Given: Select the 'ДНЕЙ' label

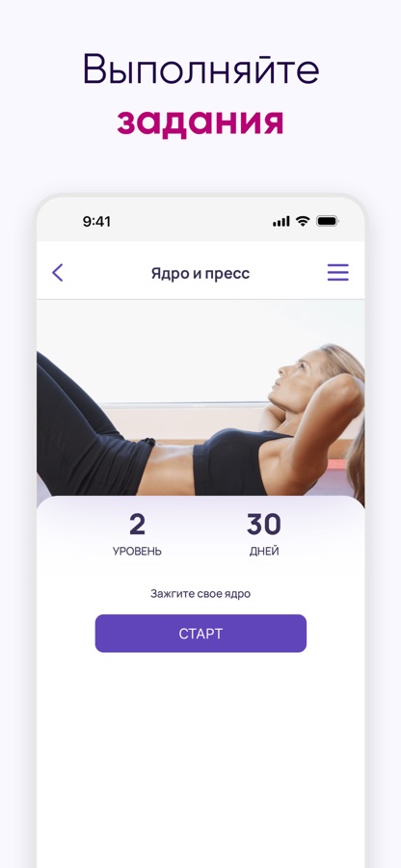Looking at the screenshot, I should pyautogui.click(x=264, y=552).
